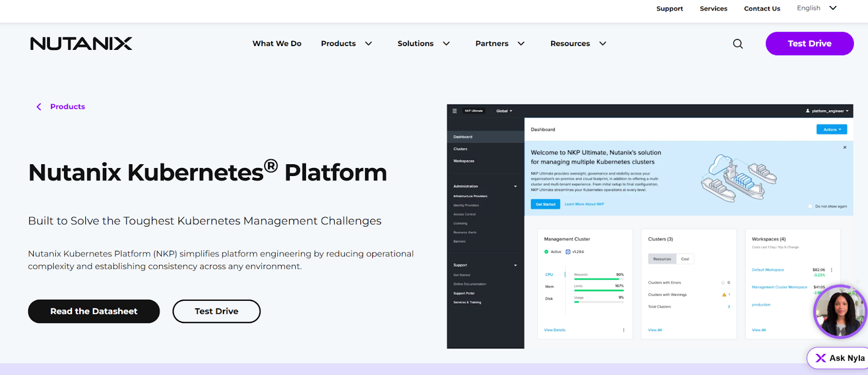
Task: Click the X icon on Ask Nyla
Action: coord(821,358)
